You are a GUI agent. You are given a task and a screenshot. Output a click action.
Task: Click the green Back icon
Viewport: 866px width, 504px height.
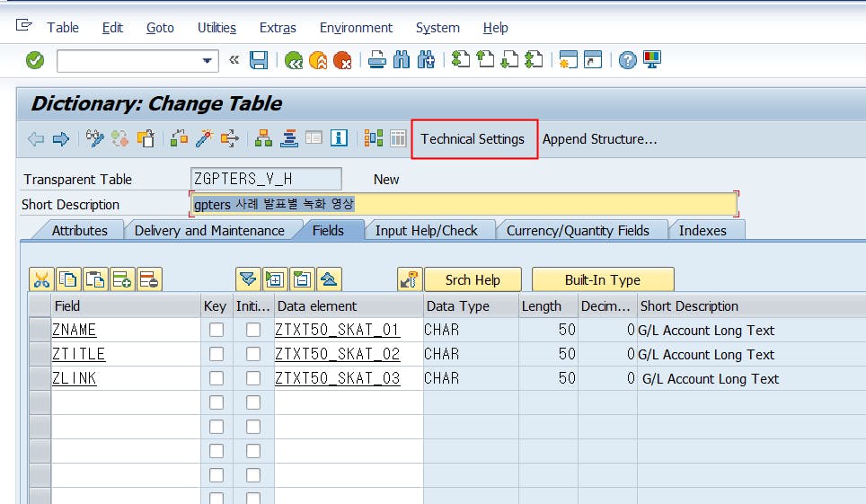[x=293, y=59]
